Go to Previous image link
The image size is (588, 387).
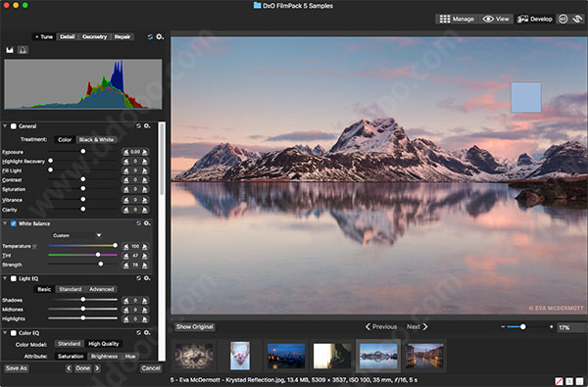pyautogui.click(x=381, y=326)
